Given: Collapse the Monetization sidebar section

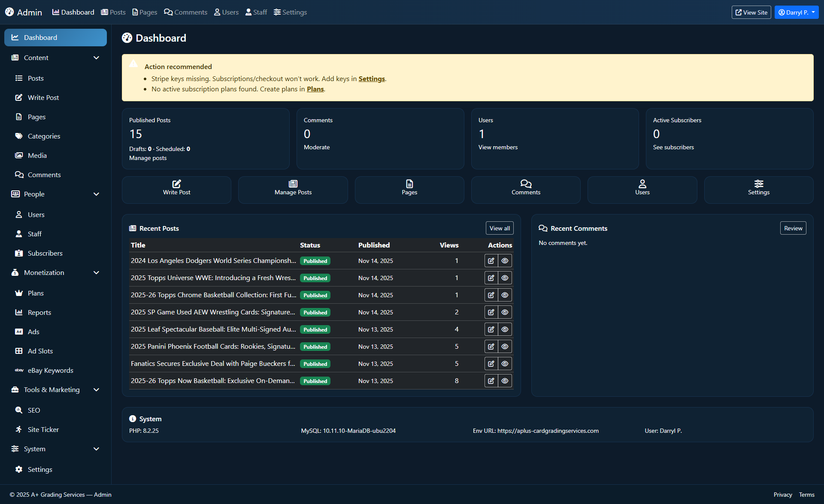Looking at the screenshot, I should click(97, 272).
